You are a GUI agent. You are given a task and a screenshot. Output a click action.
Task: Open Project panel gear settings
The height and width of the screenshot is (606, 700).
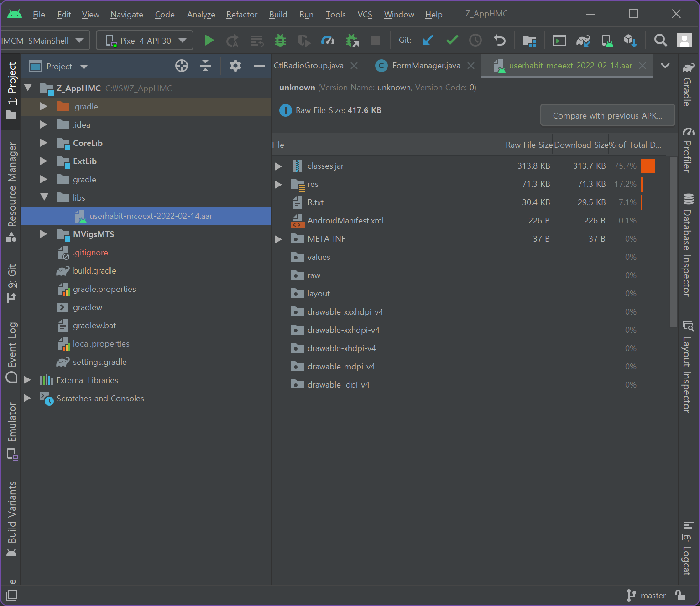235,66
